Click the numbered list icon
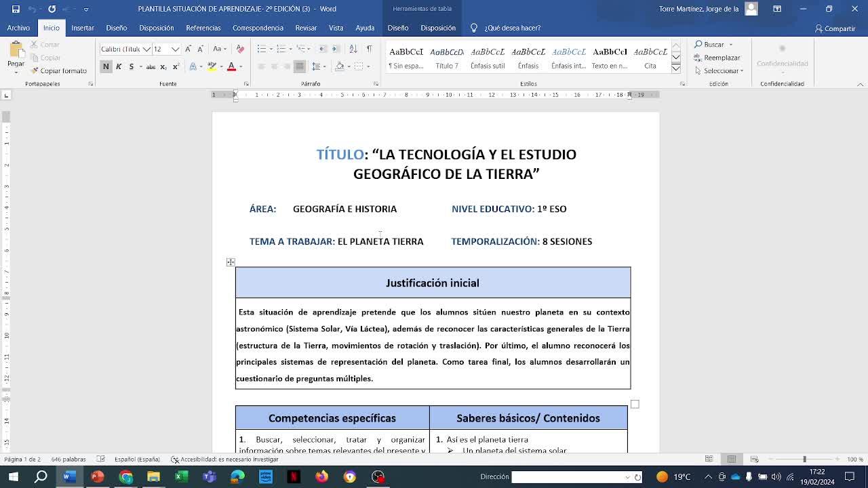Screen dimensions: 868x488 [x=281, y=49]
